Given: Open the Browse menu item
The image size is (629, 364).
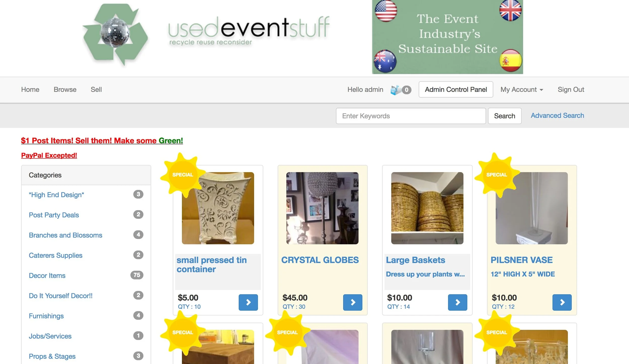Looking at the screenshot, I should [65, 89].
